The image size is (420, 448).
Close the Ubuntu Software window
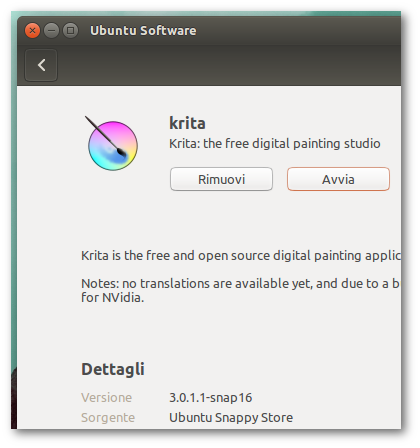pyautogui.click(x=32, y=31)
